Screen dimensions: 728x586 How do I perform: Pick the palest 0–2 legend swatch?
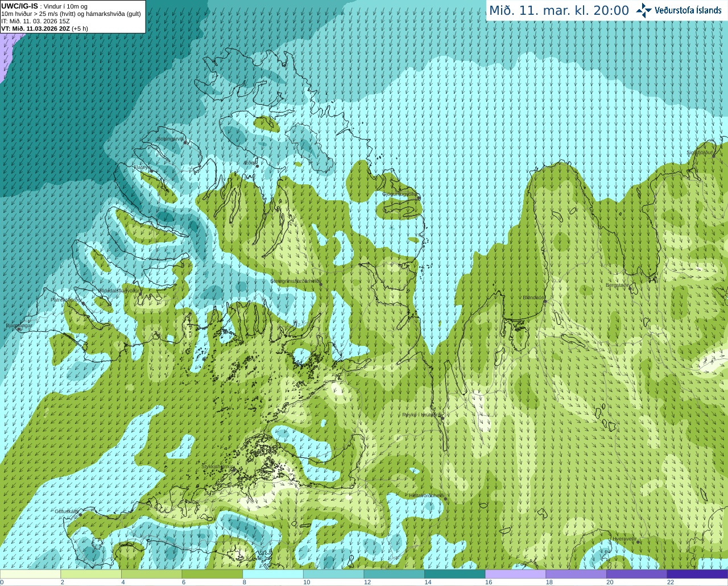coord(30,574)
